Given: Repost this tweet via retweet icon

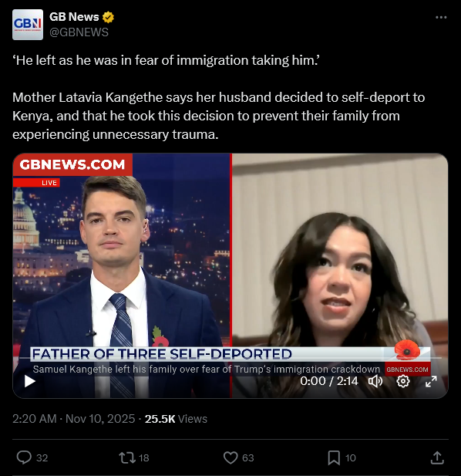Looking at the screenshot, I should point(127,457).
